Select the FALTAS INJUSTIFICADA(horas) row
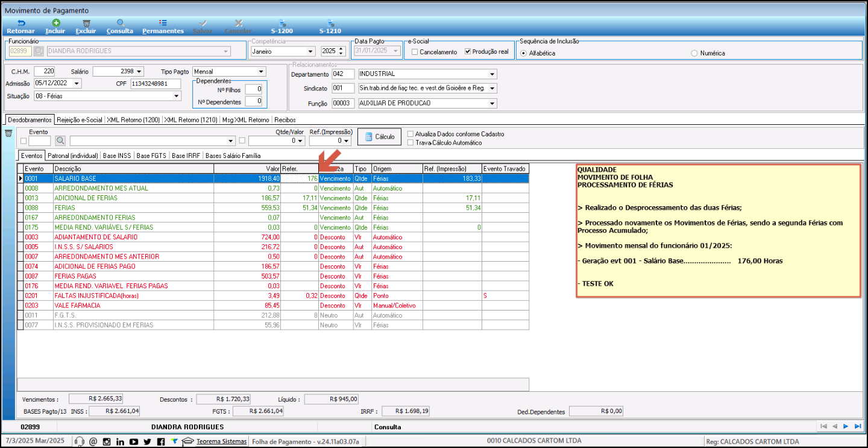 pyautogui.click(x=273, y=295)
